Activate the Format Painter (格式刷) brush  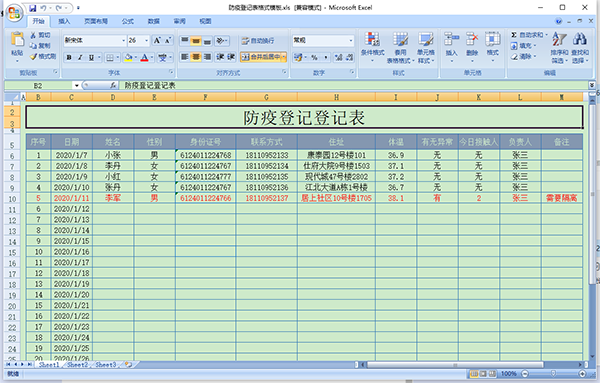(43, 57)
